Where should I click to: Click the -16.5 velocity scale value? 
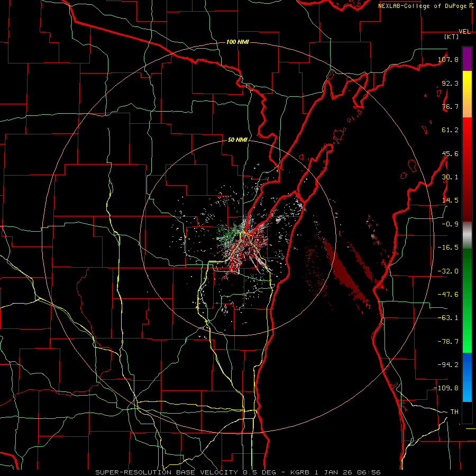448,247
